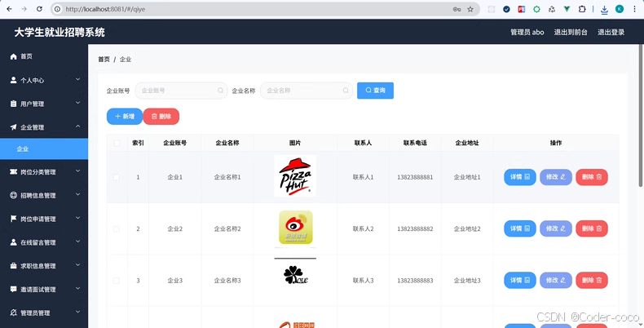The height and width of the screenshot is (328, 644).
Task: Click 修改 for 企业3 row
Action: pos(556,281)
